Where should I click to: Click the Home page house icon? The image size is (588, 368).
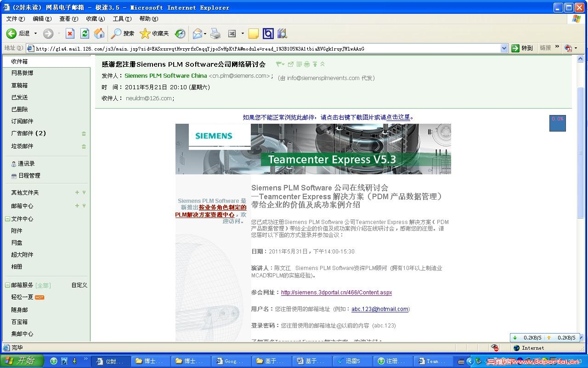pyautogui.click(x=99, y=34)
